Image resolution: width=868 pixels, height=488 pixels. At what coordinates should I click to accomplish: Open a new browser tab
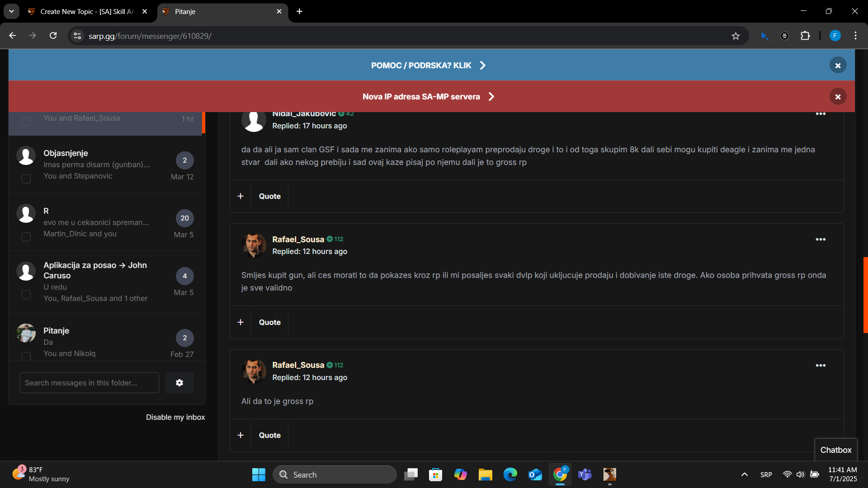click(x=299, y=11)
